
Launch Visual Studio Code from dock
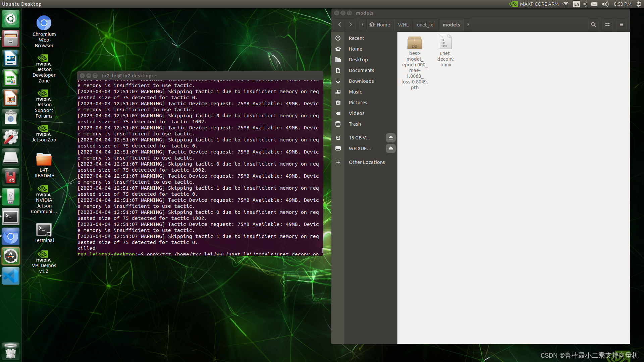tap(11, 276)
